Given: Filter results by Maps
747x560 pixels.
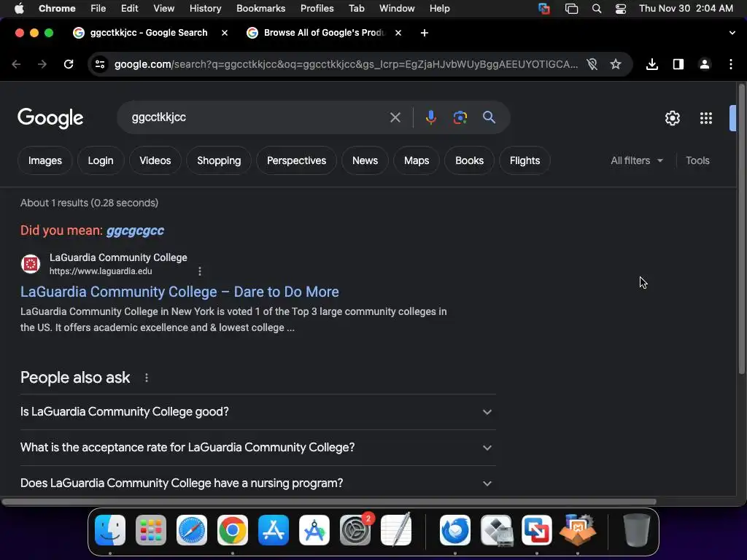Looking at the screenshot, I should [417, 160].
